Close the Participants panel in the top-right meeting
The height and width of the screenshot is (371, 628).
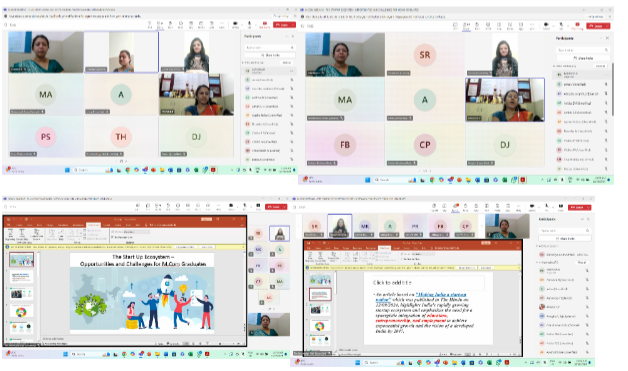click(607, 38)
